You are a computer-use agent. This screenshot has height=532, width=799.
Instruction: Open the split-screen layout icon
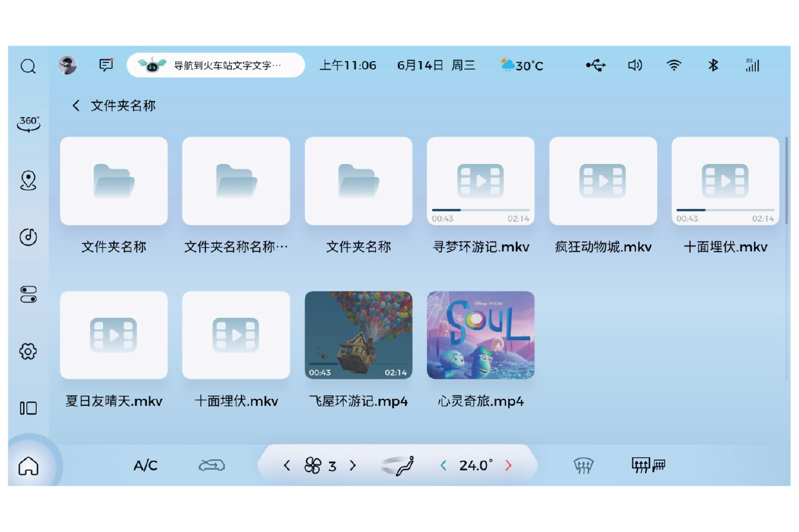28,408
